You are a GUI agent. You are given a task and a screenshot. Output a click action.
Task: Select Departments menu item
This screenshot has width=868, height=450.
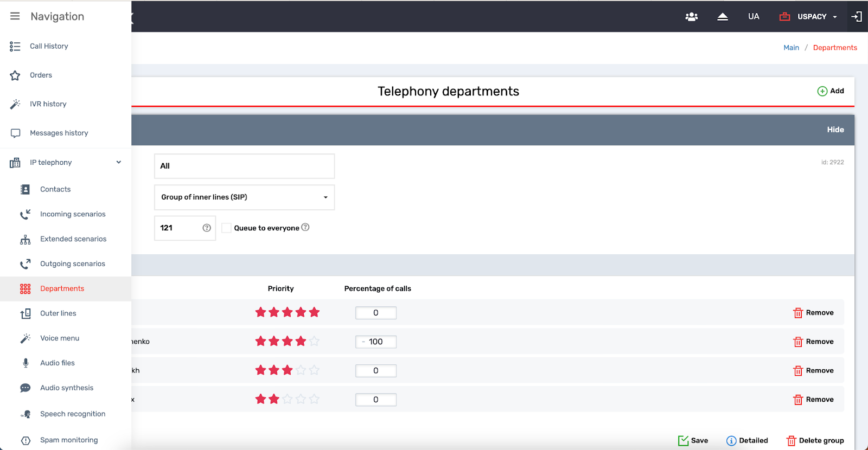pyautogui.click(x=62, y=288)
